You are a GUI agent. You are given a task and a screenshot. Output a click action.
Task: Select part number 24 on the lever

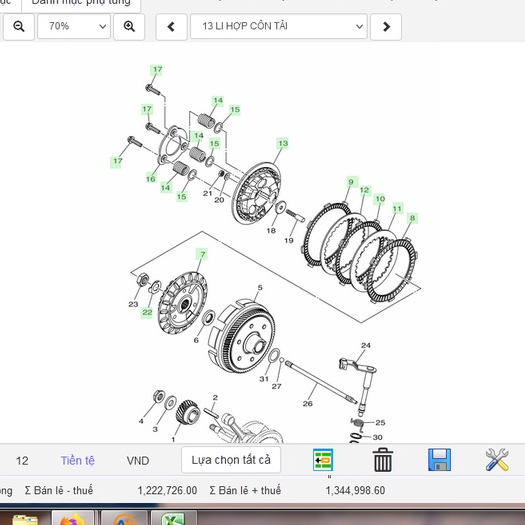coord(366,345)
